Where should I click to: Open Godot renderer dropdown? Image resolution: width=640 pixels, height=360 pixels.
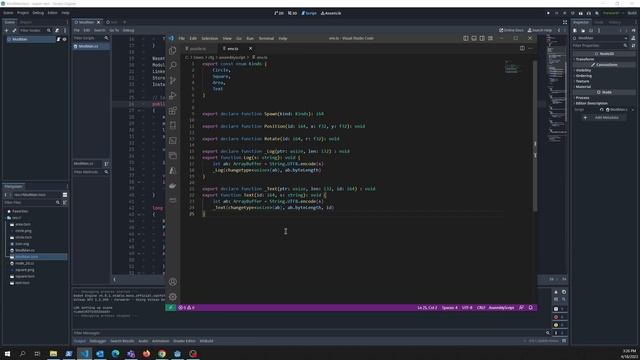click(613, 13)
